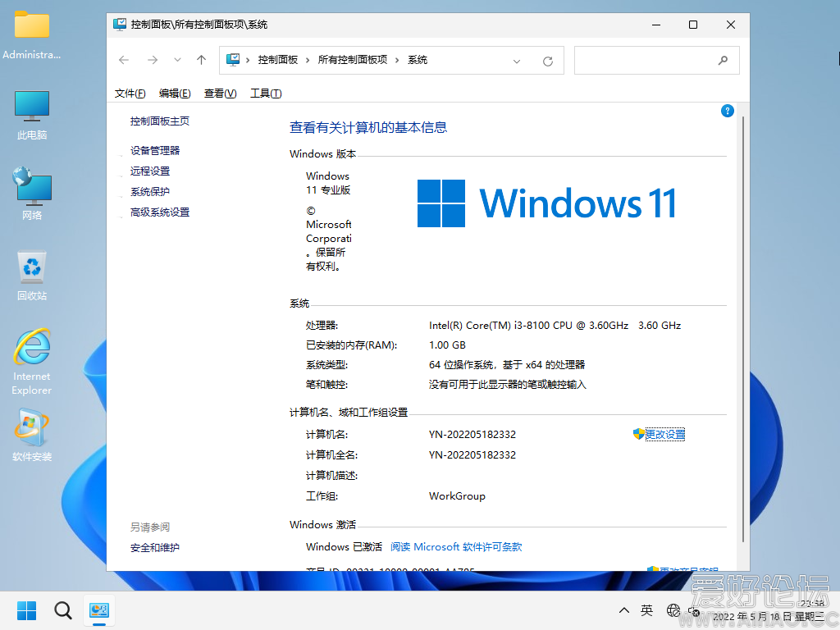Open the blue help question icon
The width and height of the screenshot is (840, 630).
click(727, 111)
